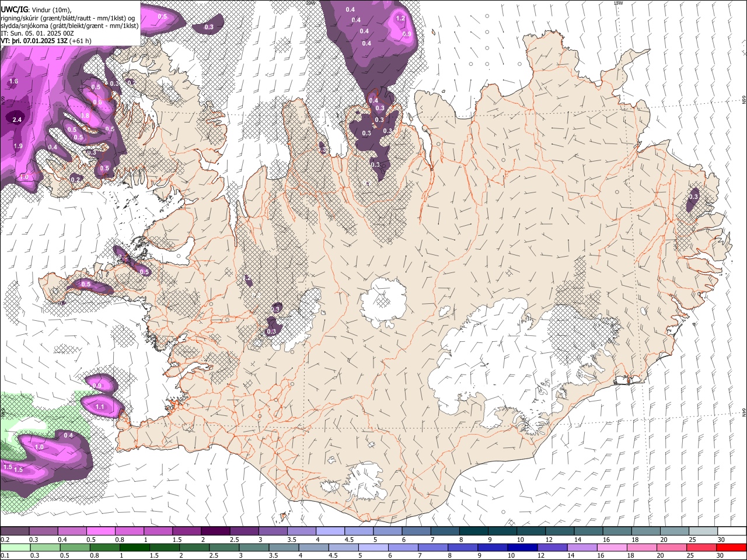Click the "0.2" label under the snow legend

coord(4,540)
